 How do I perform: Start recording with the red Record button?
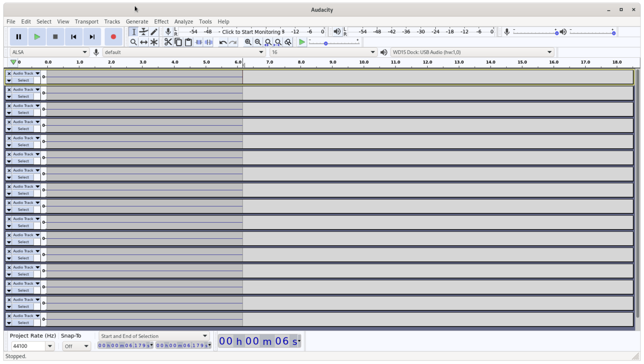click(113, 37)
